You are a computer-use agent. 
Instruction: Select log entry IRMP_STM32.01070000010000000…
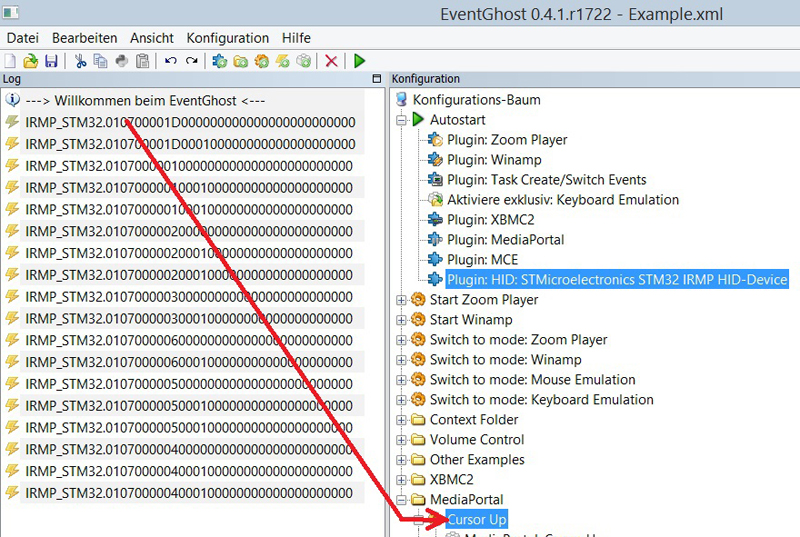pyautogui.click(x=189, y=166)
